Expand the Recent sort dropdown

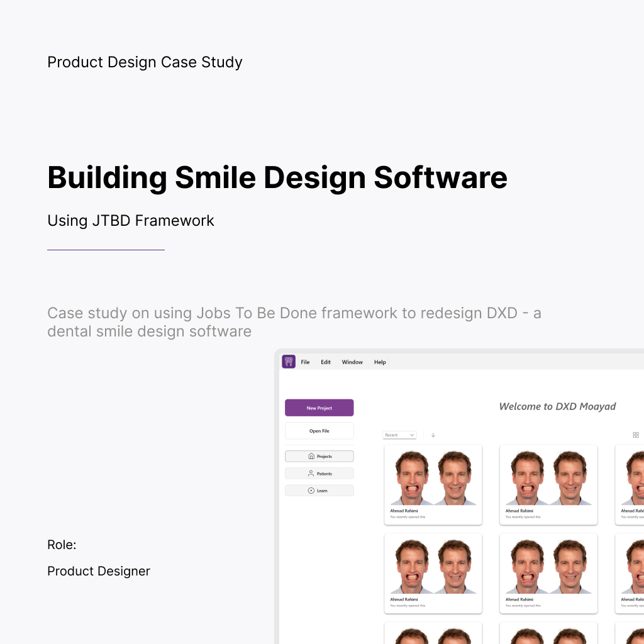click(399, 435)
